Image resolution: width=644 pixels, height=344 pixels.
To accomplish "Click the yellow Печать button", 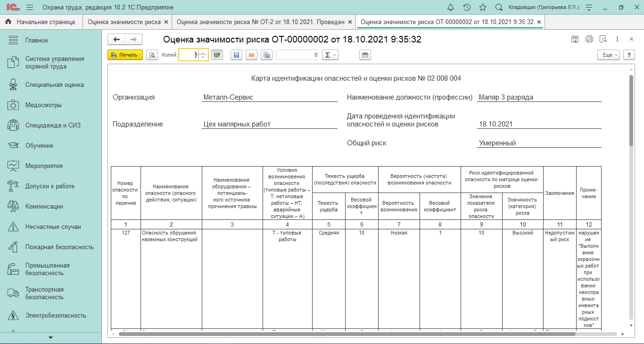I will (x=125, y=55).
